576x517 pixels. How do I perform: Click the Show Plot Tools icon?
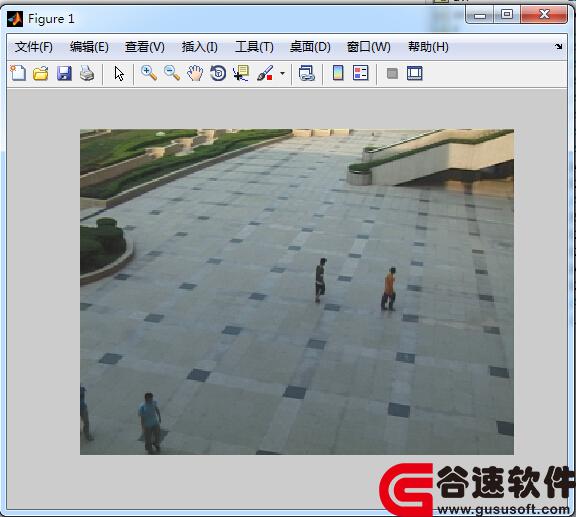coord(415,73)
